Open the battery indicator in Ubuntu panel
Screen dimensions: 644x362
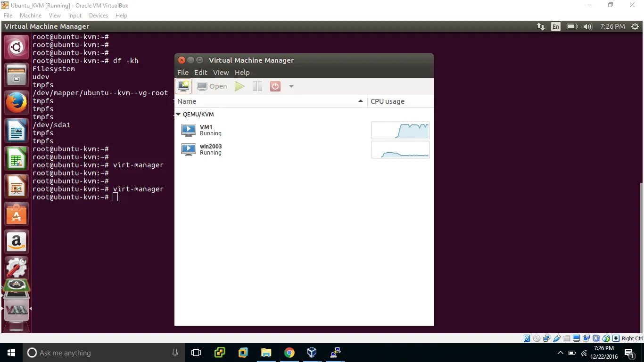click(572, 26)
